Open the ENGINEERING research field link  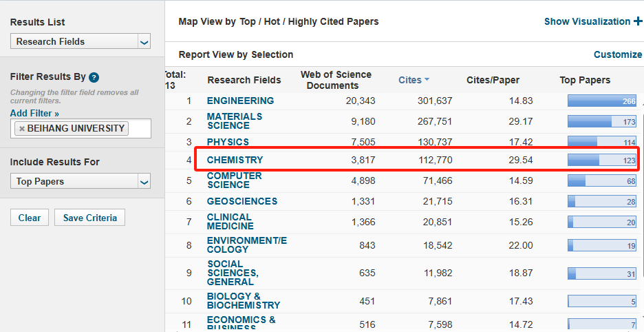(240, 101)
